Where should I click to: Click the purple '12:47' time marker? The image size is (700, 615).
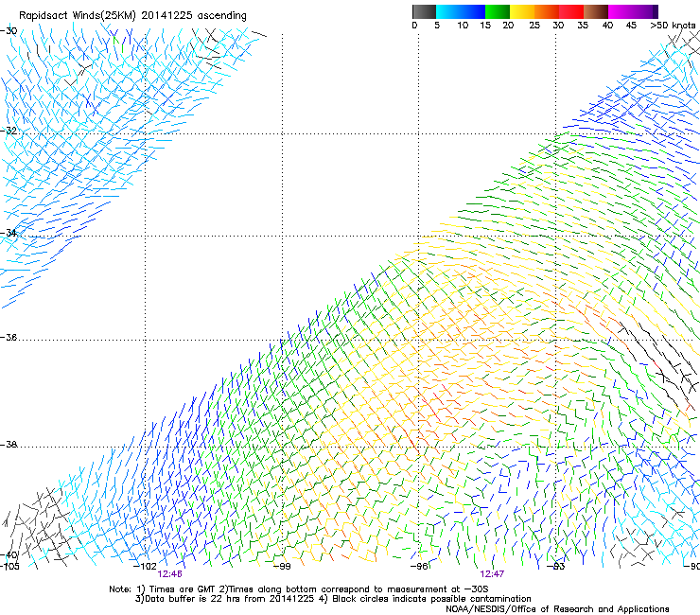(x=492, y=574)
